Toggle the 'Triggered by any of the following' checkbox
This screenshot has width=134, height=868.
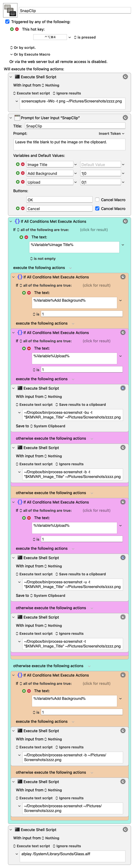(x=7, y=22)
